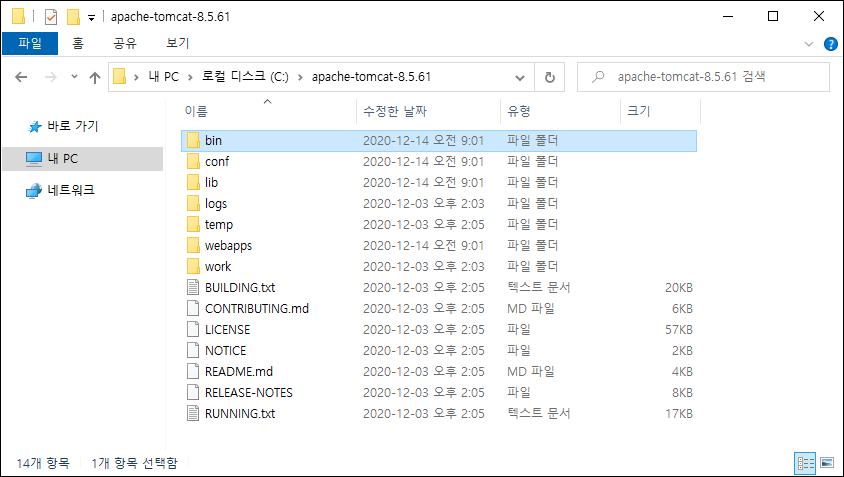
Task: Expand chevron after 로컬 디스크 (C:) breadcrumb
Action: click(300, 78)
